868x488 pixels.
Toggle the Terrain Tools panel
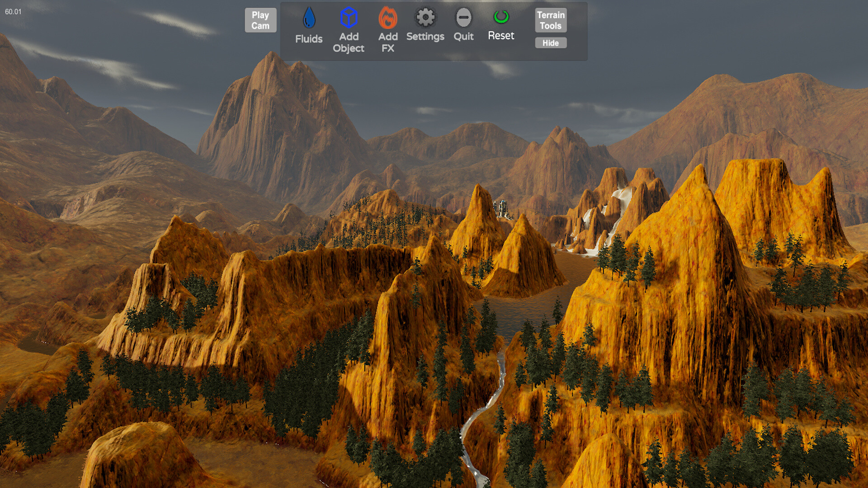click(550, 20)
